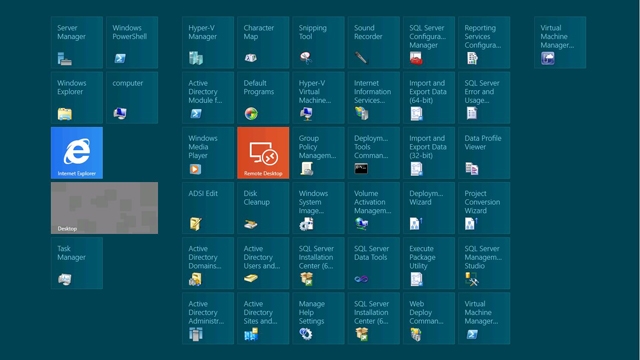Image resolution: width=640 pixels, height=360 pixels.
Task: Open SQL Server Error and Usage tile
Action: 484,98
